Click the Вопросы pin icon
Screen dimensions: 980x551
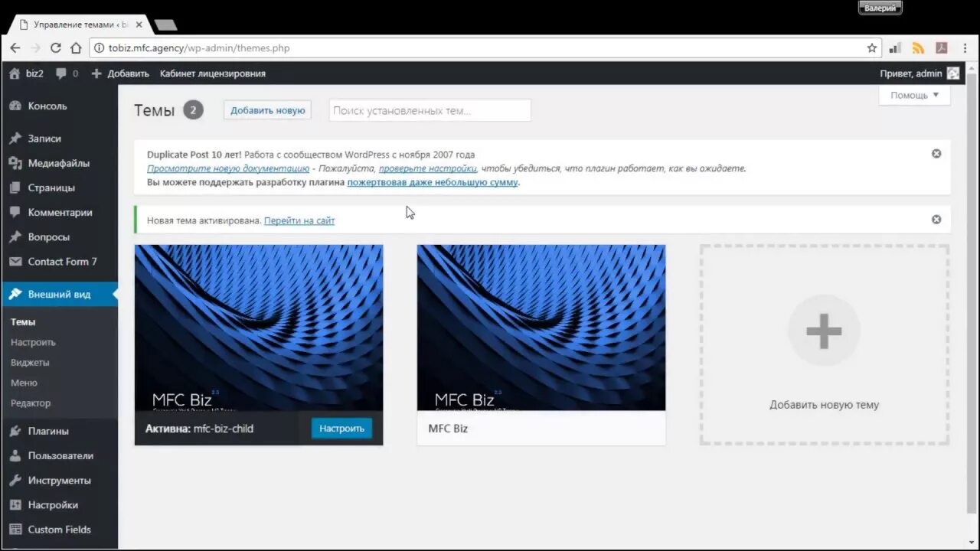pyautogui.click(x=15, y=237)
